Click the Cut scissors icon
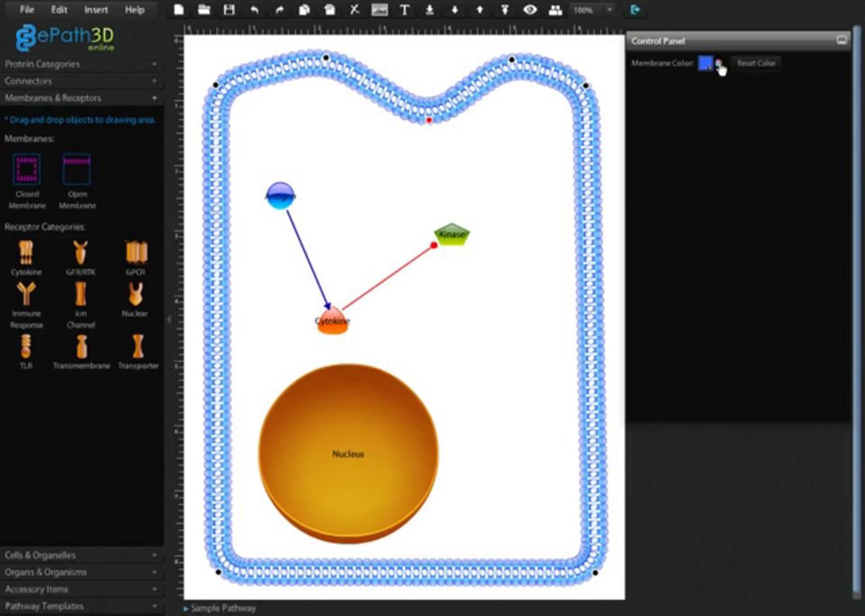Image resolution: width=865 pixels, height=616 pixels. coord(354,10)
